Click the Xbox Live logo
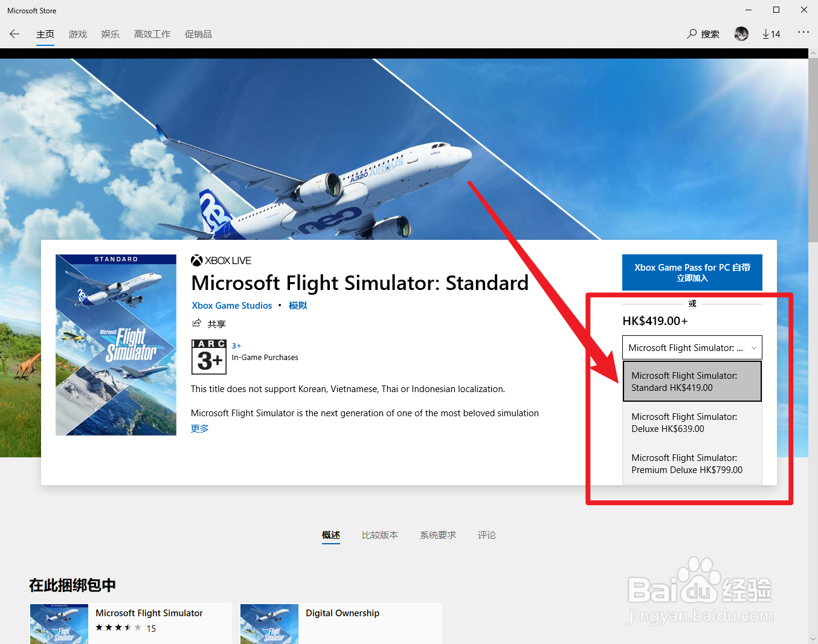 pos(221,260)
